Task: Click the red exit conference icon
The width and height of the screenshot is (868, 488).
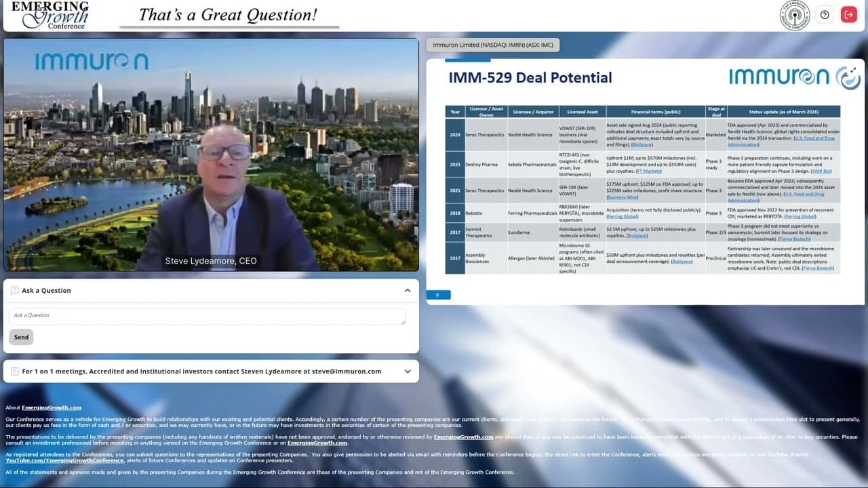Action: (849, 14)
